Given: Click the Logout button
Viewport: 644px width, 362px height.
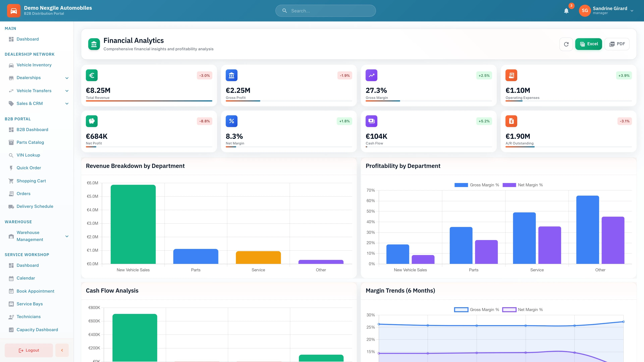Looking at the screenshot, I should (29, 350).
